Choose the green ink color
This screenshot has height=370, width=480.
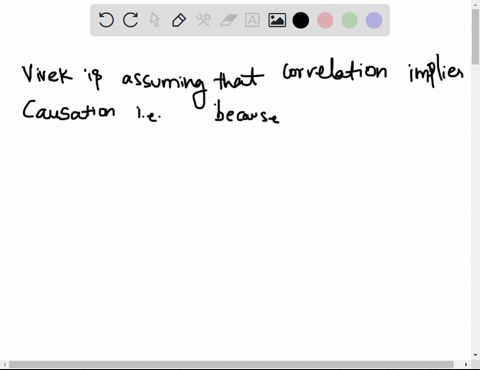350,20
